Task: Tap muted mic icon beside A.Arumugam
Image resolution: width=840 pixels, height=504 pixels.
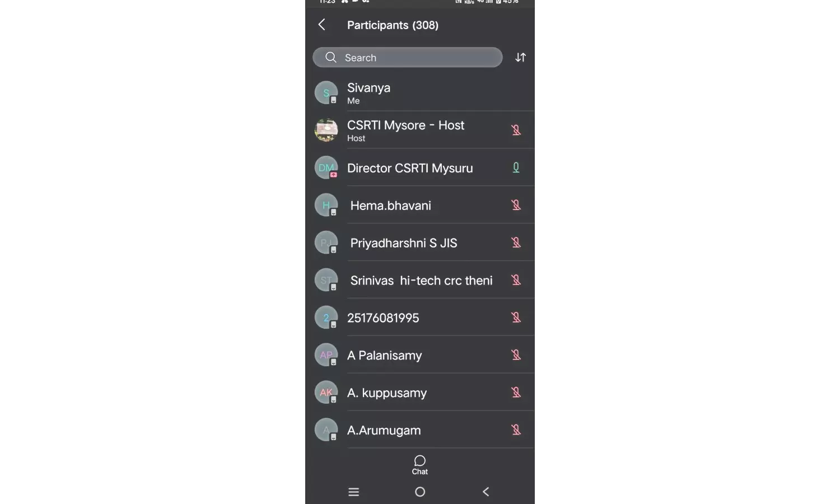Action: [516, 430]
